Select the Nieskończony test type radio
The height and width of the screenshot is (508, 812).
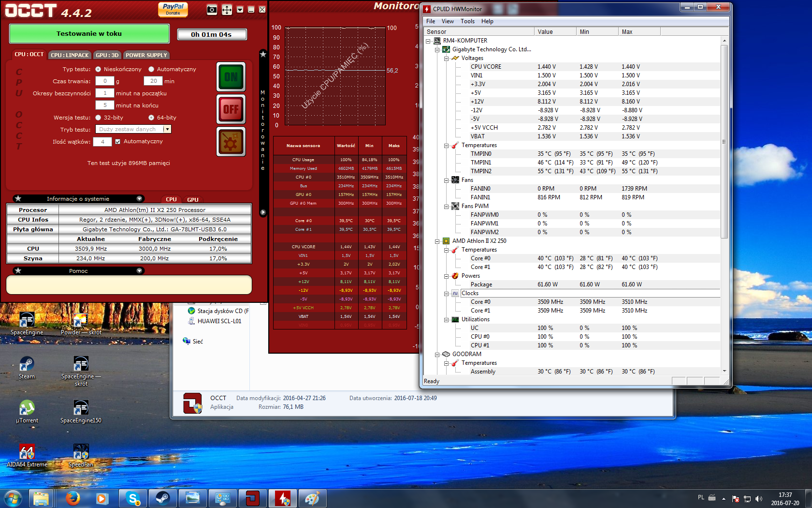[x=98, y=69]
